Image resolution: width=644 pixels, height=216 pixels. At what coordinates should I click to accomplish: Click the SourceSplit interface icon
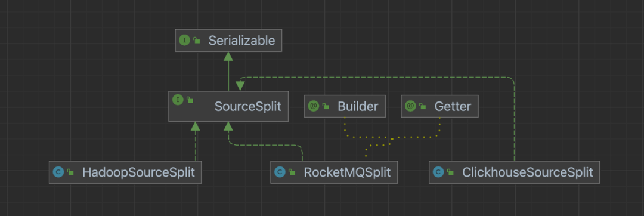coord(178,100)
